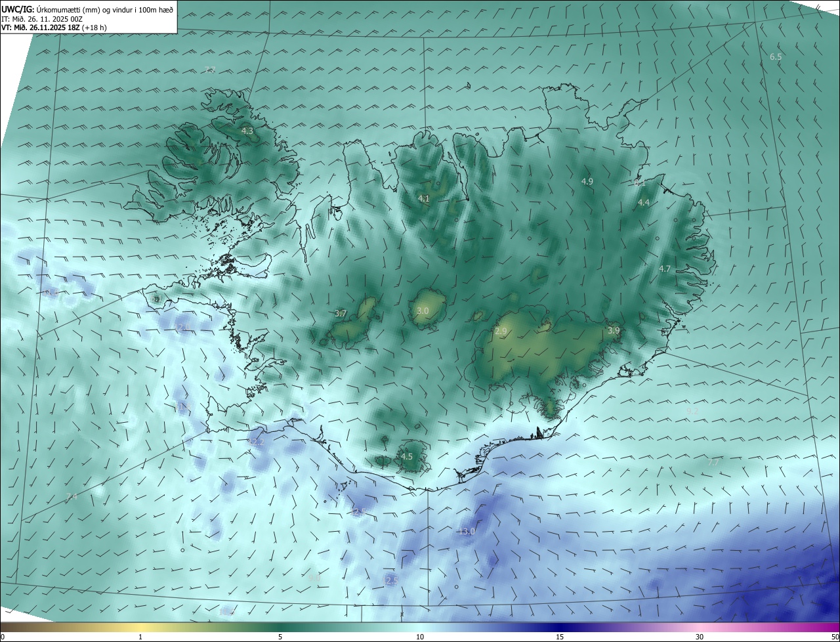The height and width of the screenshot is (642, 840).
Task: Click the 3.0 value on the glacier
Action: pyautogui.click(x=423, y=311)
